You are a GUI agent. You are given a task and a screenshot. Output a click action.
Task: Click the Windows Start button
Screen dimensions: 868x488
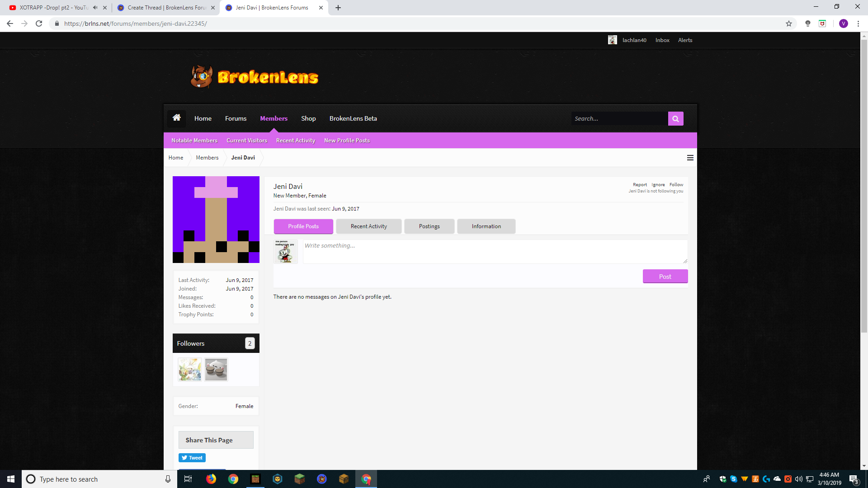(11, 479)
